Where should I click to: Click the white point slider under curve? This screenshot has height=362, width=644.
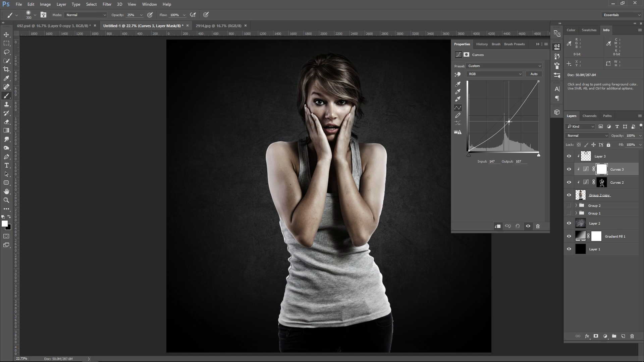[539, 155]
